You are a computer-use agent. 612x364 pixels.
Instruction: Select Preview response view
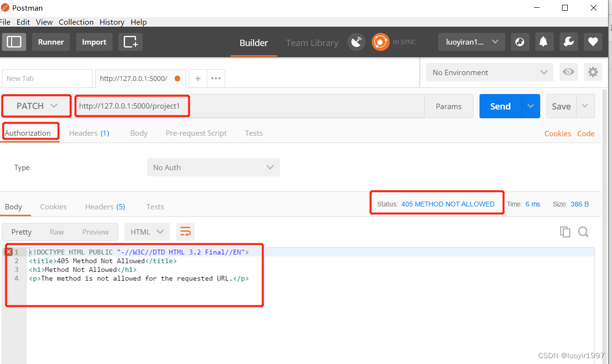[x=96, y=232]
